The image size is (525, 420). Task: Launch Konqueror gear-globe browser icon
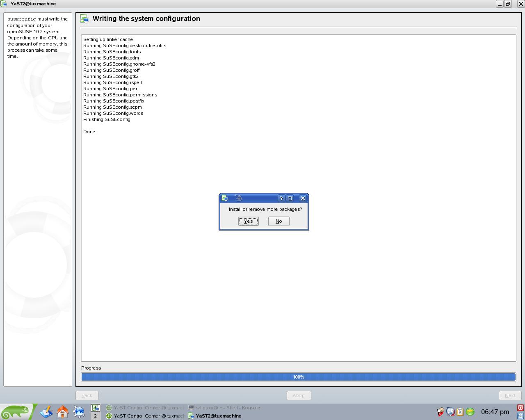[x=79, y=411]
